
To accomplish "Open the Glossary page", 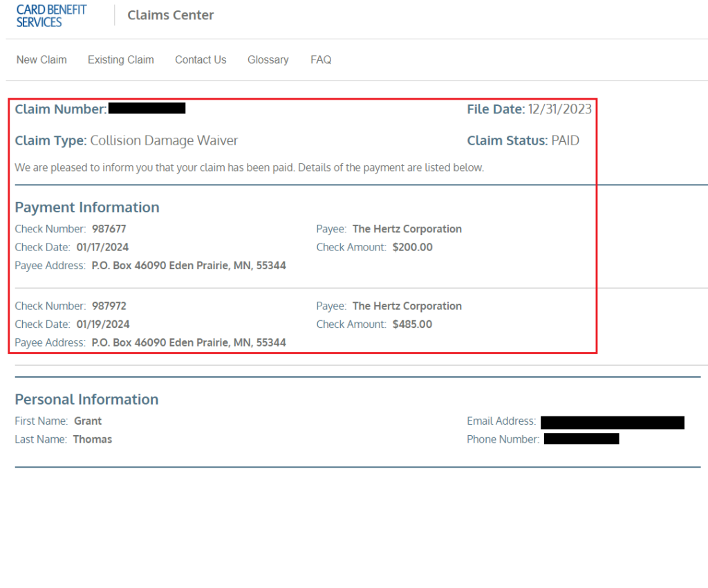I will [268, 59].
